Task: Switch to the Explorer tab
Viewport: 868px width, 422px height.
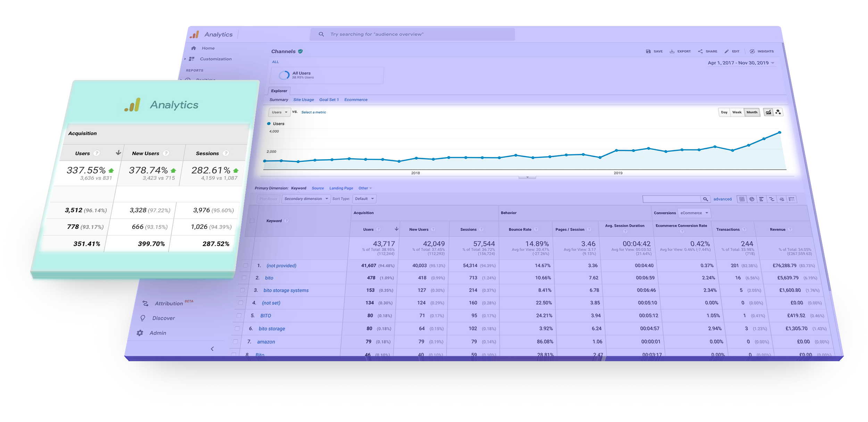Action: [279, 91]
